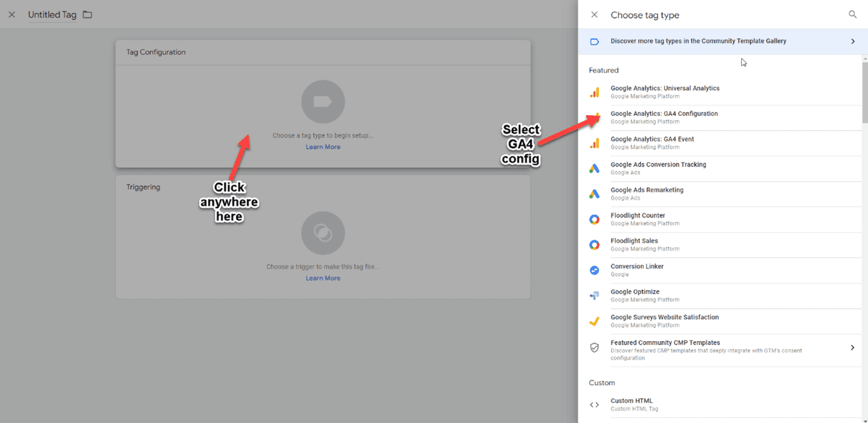
Task: Click the Conversion Linker icon
Action: 594,270
